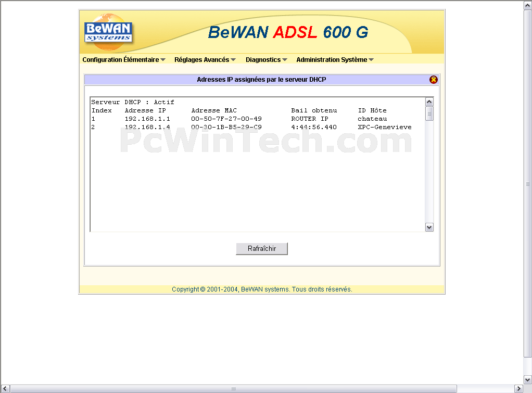Click DHCP list scroll down arrow
532x393 pixels.
(x=429, y=227)
